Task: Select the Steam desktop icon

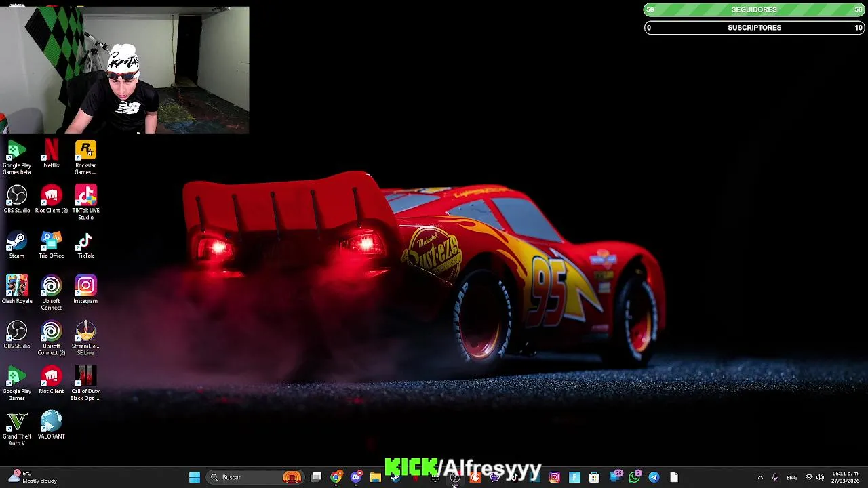Action: pyautogui.click(x=17, y=245)
